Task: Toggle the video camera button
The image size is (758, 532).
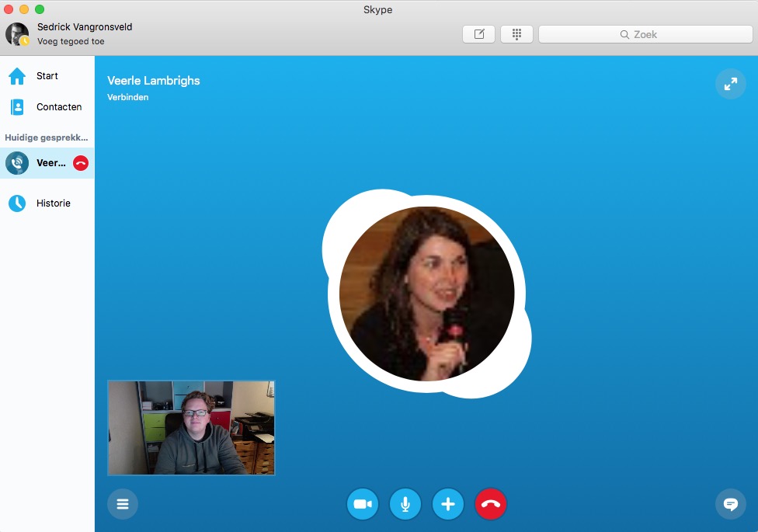Action: point(363,504)
